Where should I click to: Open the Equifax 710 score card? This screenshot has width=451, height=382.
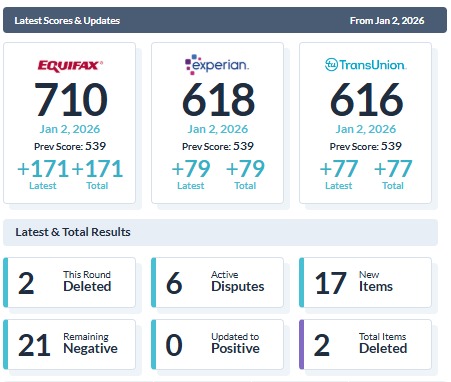[x=70, y=123]
